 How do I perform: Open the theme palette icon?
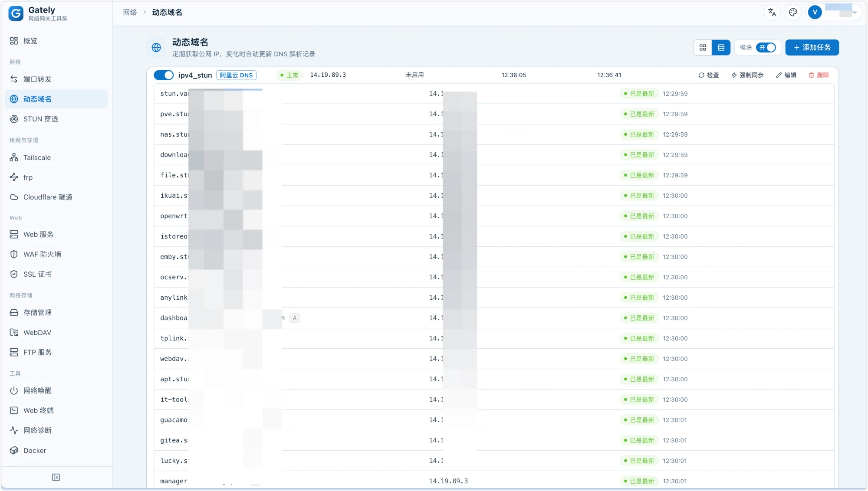793,12
